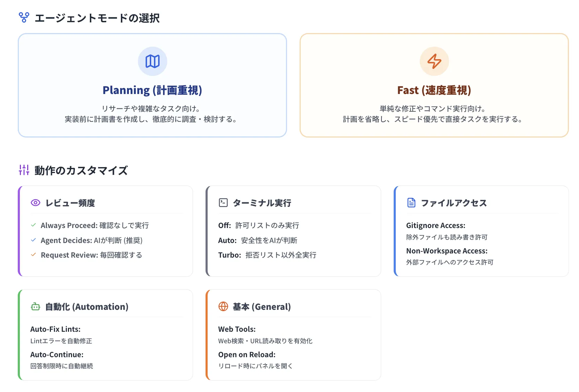Click the terminal icon in the ターミナル実行 card

[223, 203]
